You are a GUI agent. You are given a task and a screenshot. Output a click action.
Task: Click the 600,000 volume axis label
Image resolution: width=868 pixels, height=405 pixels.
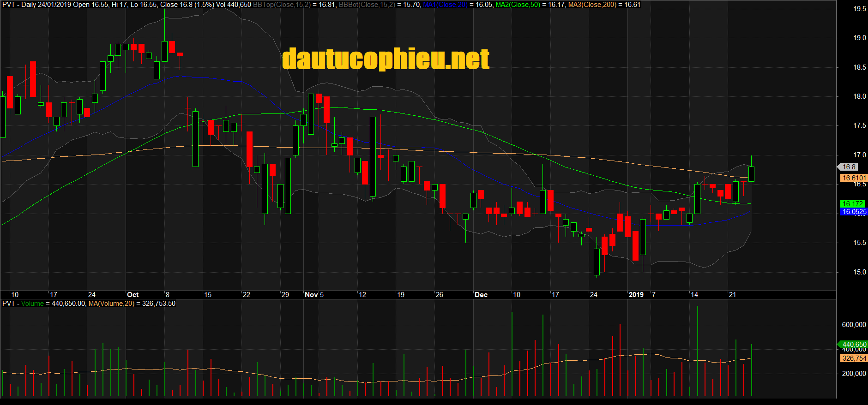(854, 325)
